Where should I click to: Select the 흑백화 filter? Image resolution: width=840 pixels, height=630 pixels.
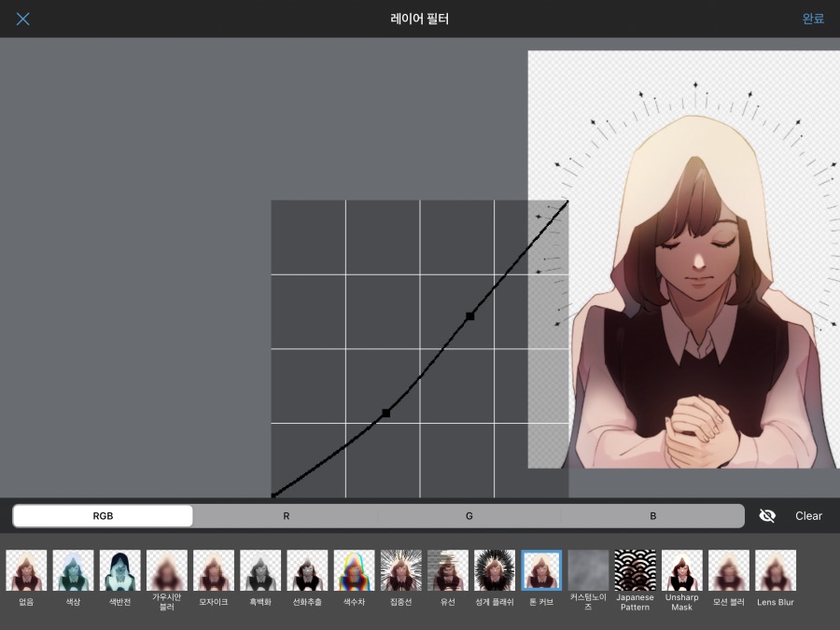(260, 569)
